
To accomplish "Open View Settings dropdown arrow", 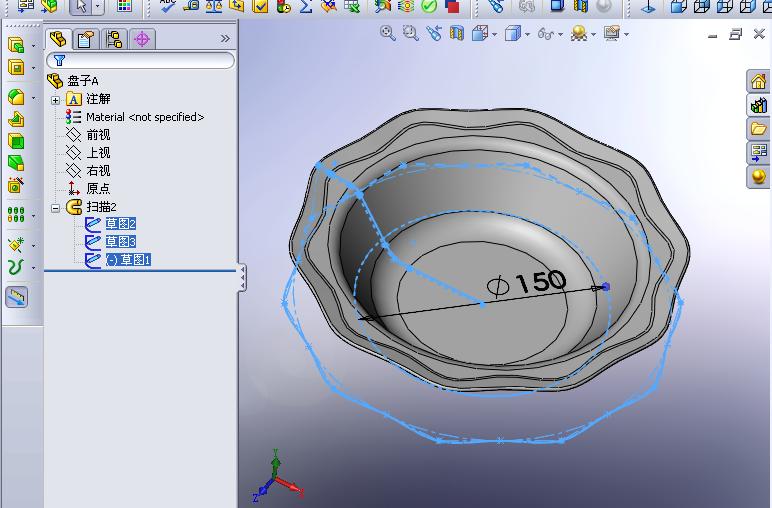I will 626,34.
